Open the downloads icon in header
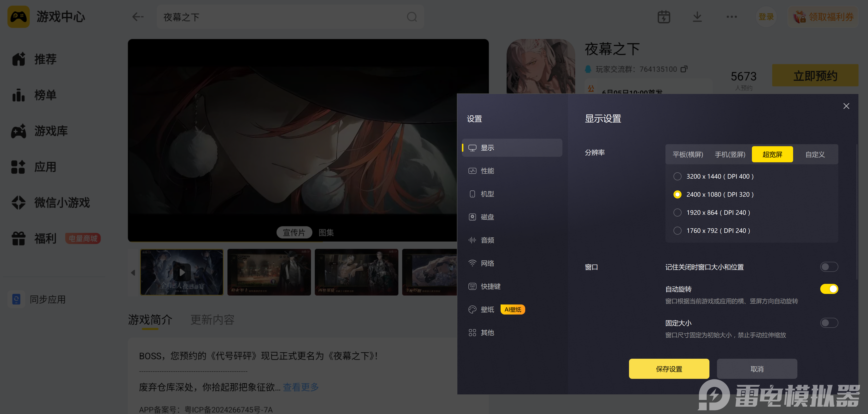The height and width of the screenshot is (414, 868). pos(697,17)
